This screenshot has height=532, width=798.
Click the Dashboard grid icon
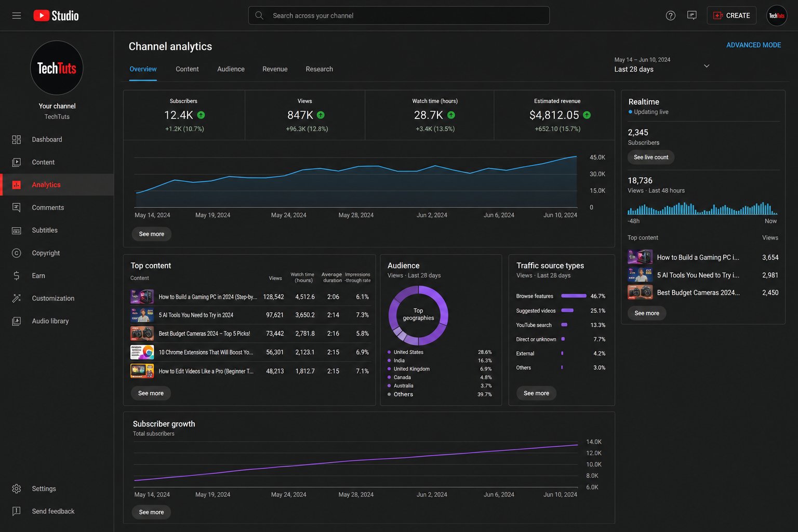(17, 139)
